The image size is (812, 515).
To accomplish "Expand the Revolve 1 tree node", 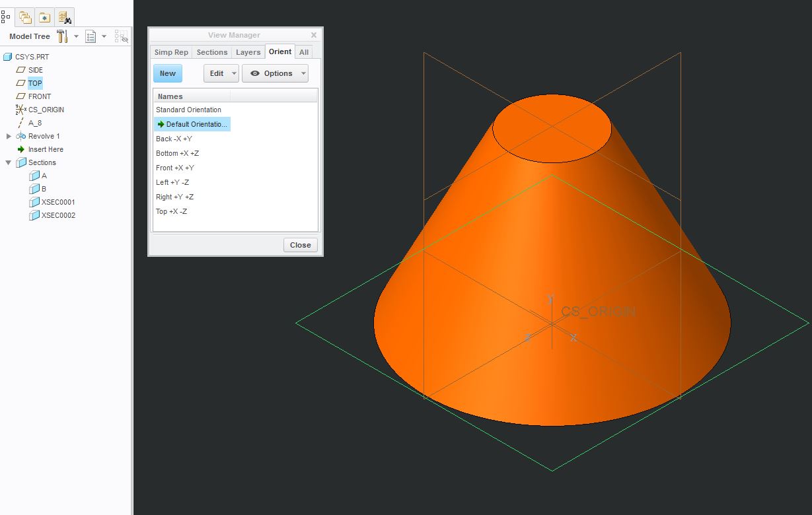I will pyautogui.click(x=9, y=136).
